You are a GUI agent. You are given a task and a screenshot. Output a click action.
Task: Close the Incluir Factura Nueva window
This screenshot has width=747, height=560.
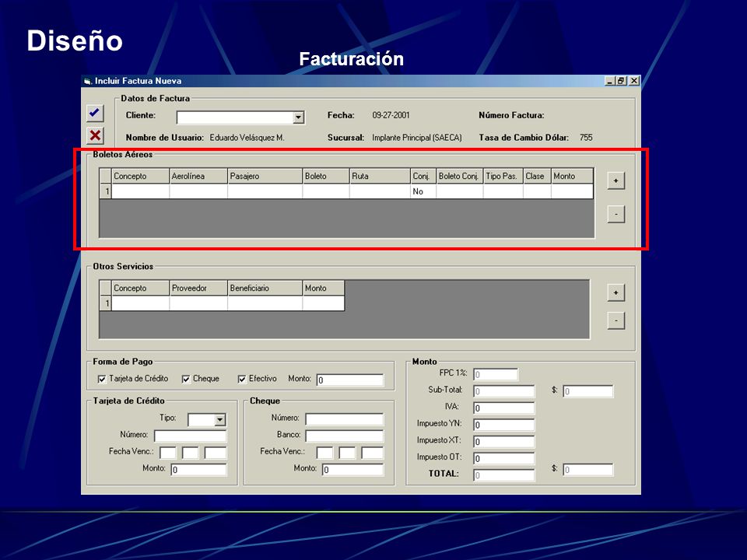pyautogui.click(x=634, y=81)
